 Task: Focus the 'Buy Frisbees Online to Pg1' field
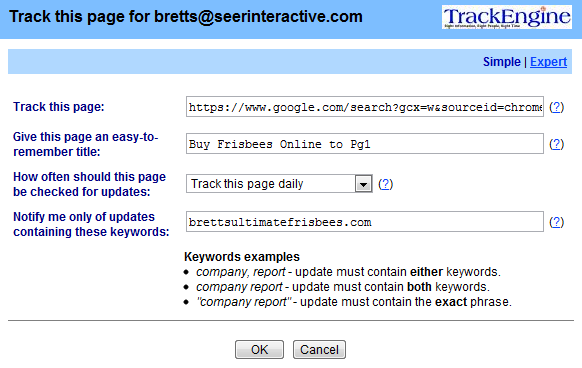[x=365, y=143]
